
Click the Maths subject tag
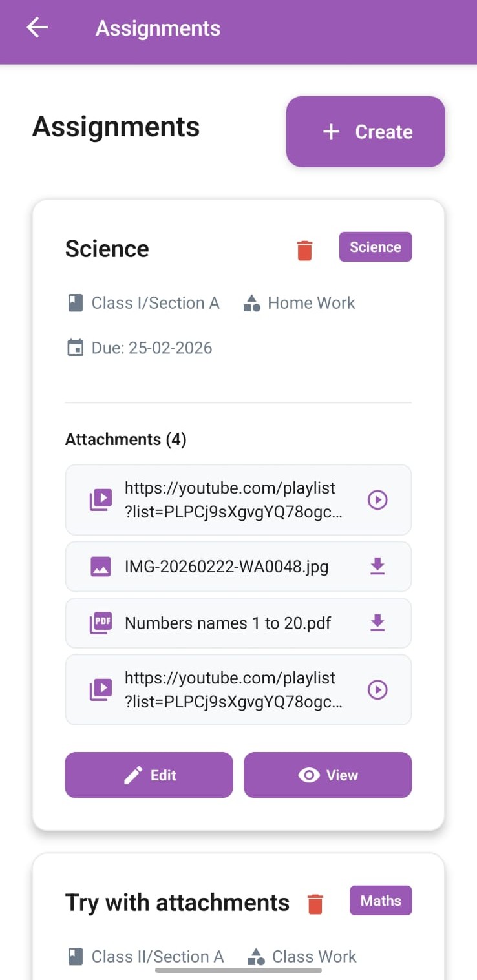[381, 901]
